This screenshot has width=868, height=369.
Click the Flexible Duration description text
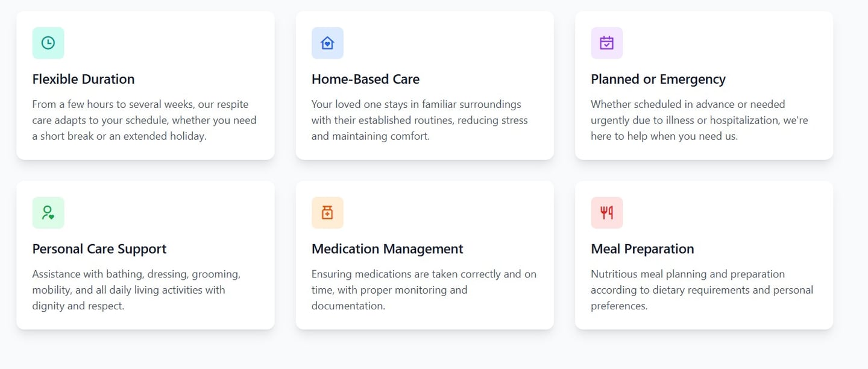pyautogui.click(x=144, y=120)
